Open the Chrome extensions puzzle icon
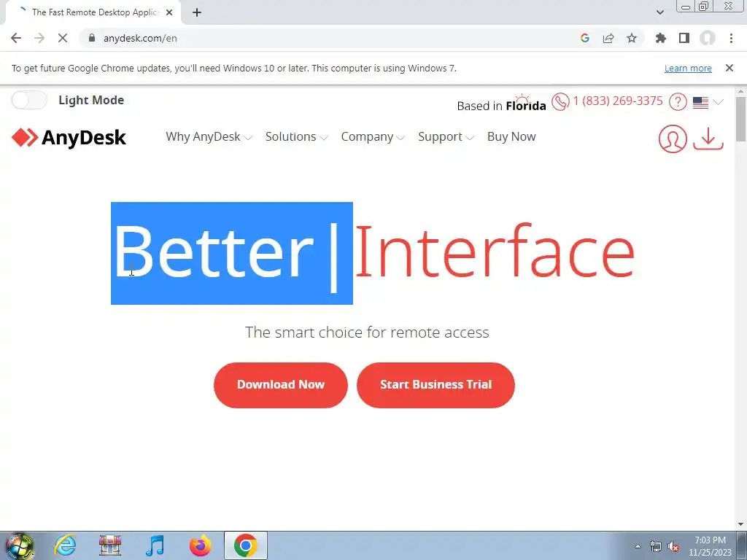This screenshot has width=747, height=560. click(661, 38)
